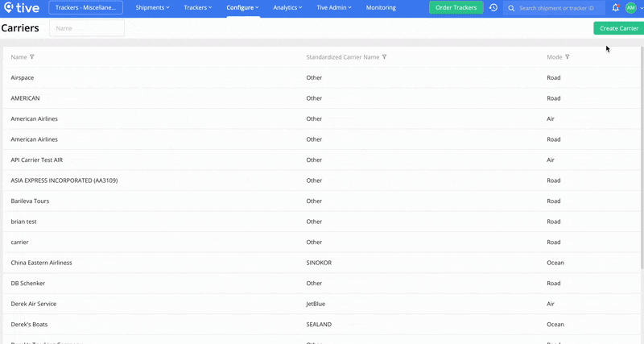Select brian test carrier
The width and height of the screenshot is (644, 344).
click(321, 222)
